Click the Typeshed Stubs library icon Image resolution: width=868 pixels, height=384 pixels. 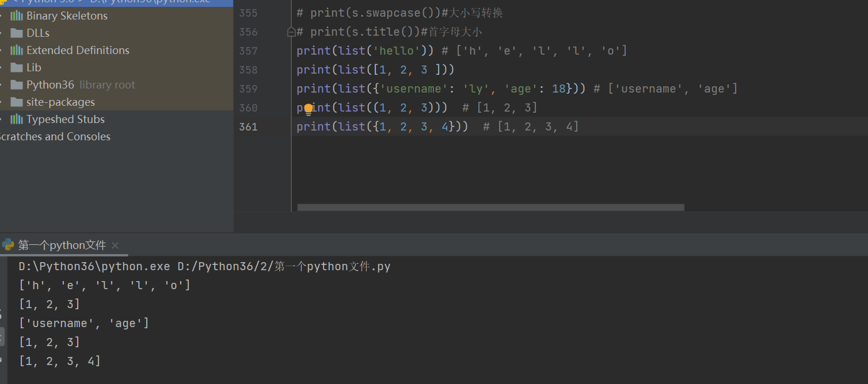[x=17, y=119]
